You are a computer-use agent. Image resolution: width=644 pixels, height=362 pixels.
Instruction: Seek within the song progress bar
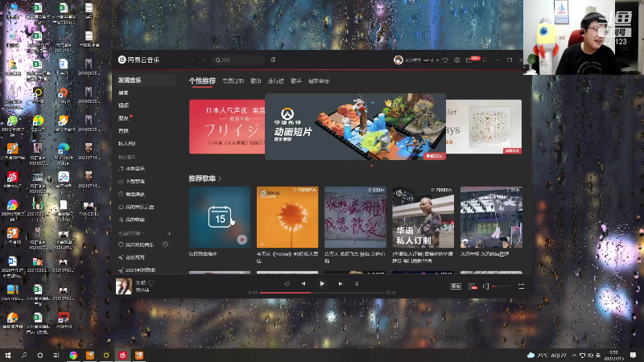tap(322, 293)
